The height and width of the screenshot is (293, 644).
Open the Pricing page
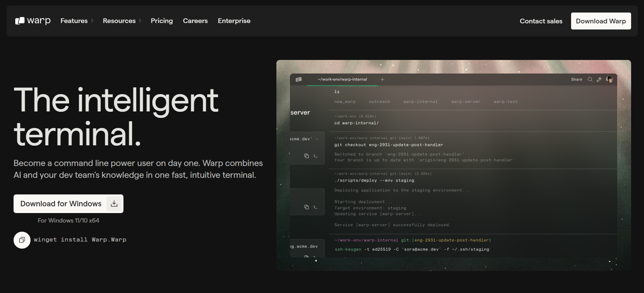pyautogui.click(x=162, y=21)
